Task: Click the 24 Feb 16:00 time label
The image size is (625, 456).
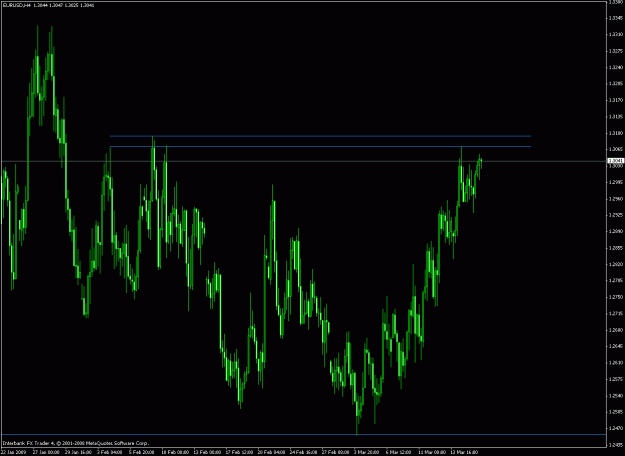Action: click(x=303, y=452)
